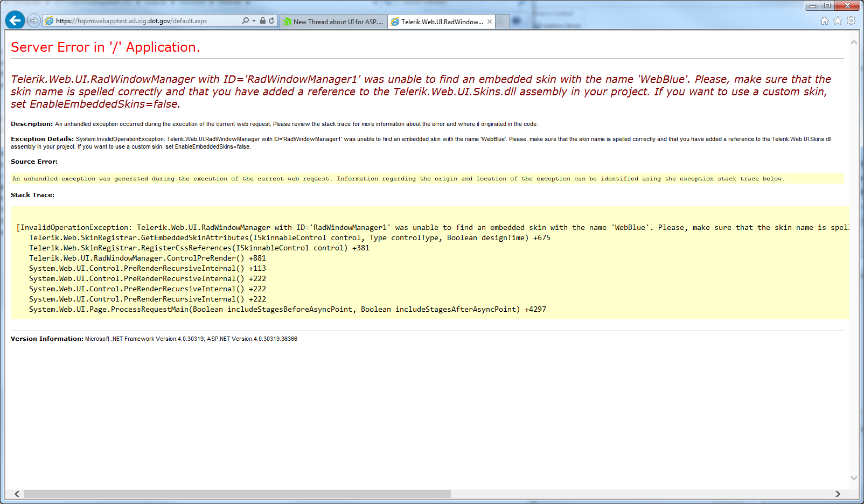Click the 'Source Error:' label
Screen dimensions: 864x504
point(34,162)
